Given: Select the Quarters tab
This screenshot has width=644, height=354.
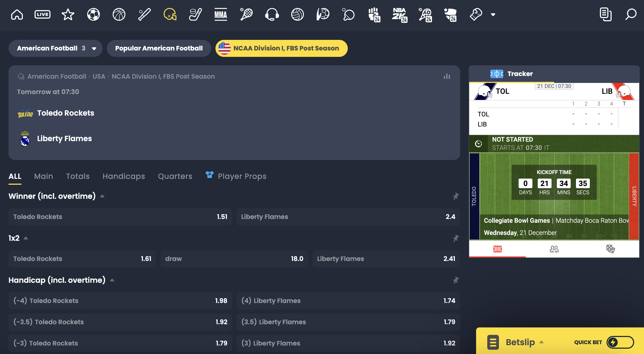Looking at the screenshot, I should click(175, 176).
